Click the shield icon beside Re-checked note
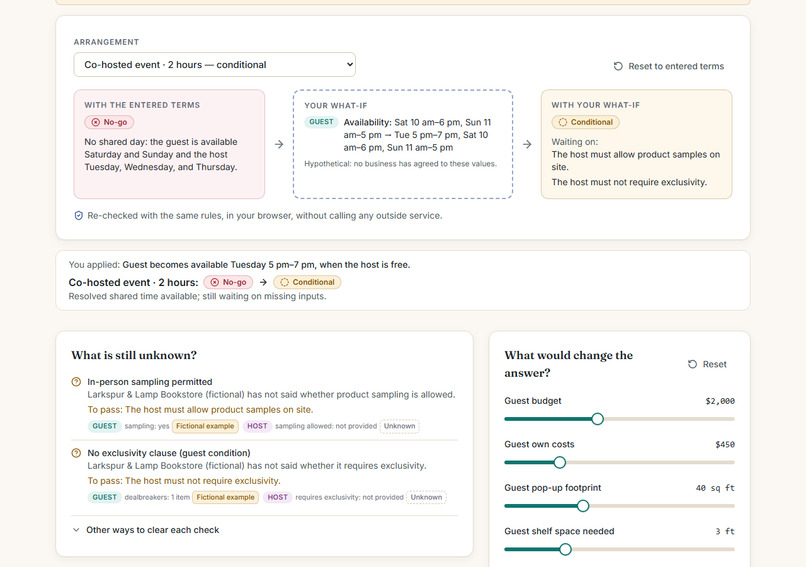Image resolution: width=806 pixels, height=567 pixels. tap(79, 216)
